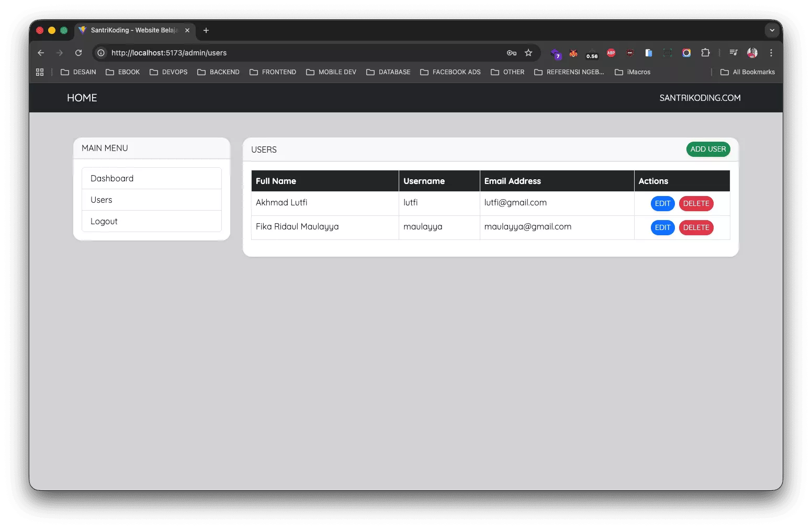The width and height of the screenshot is (812, 529).
Task: Open the iMacros bookmark folder
Action: [633, 72]
